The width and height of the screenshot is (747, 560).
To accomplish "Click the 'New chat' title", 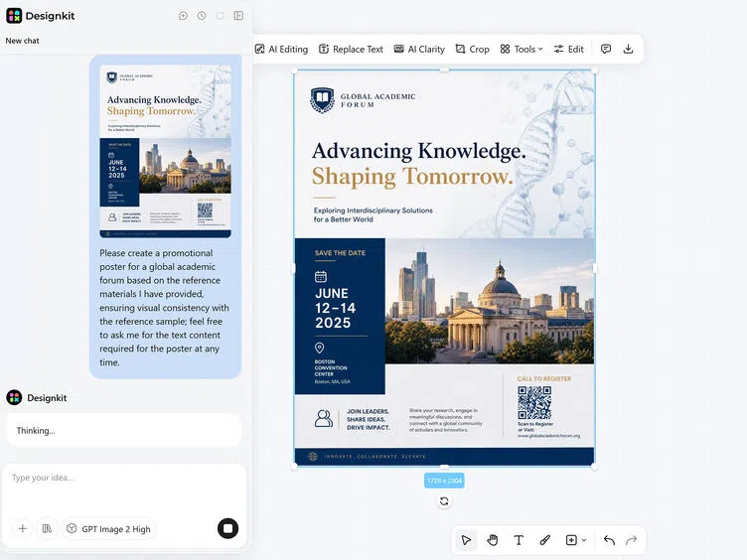I will 23,41.
